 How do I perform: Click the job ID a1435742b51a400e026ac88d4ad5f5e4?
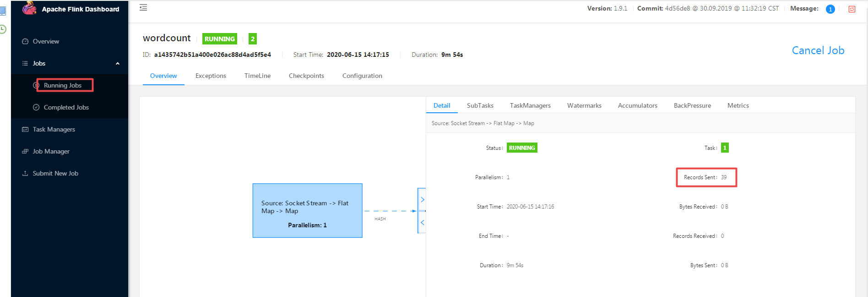tap(212, 55)
